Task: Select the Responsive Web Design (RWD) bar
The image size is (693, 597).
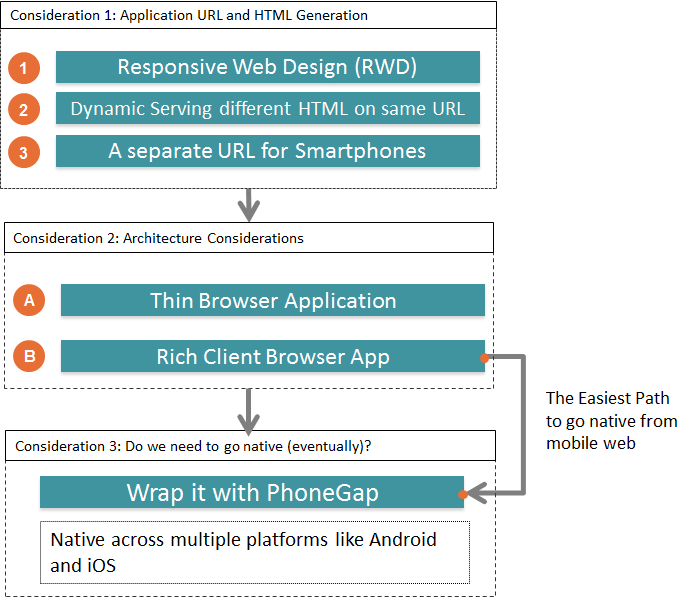Action: click(x=267, y=67)
